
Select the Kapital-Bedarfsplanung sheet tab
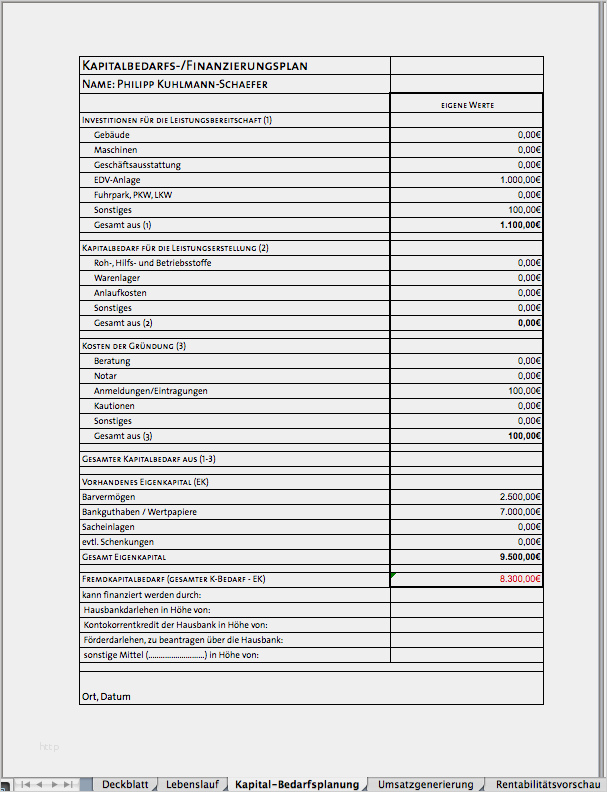(296, 785)
